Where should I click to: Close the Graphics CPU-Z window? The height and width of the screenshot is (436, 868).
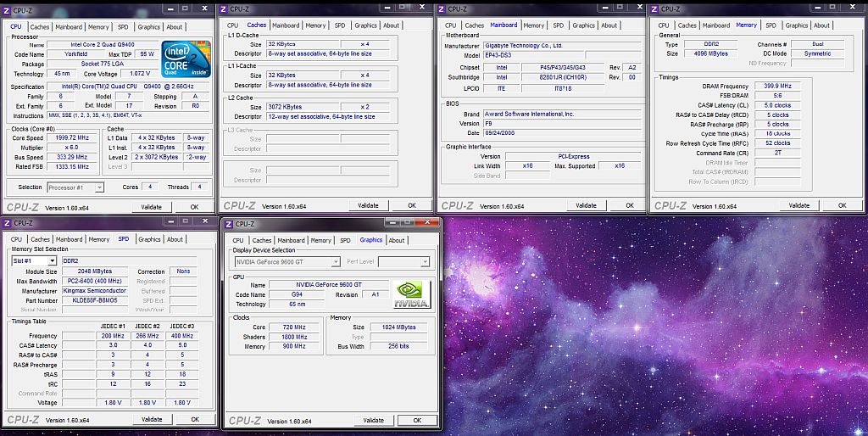point(427,222)
